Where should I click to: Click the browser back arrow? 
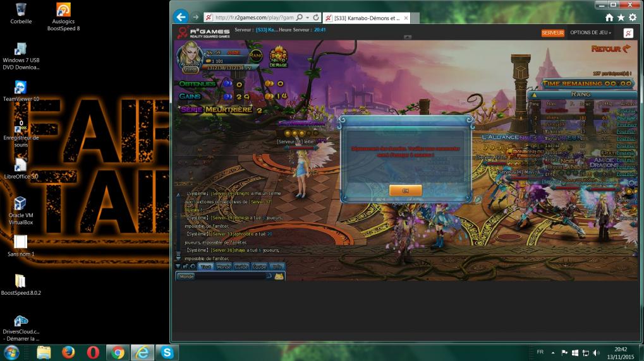coord(181,18)
